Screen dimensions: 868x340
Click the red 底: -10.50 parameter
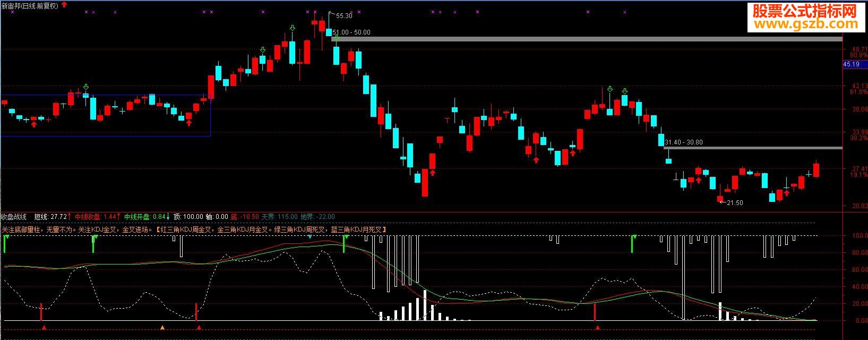pos(245,217)
